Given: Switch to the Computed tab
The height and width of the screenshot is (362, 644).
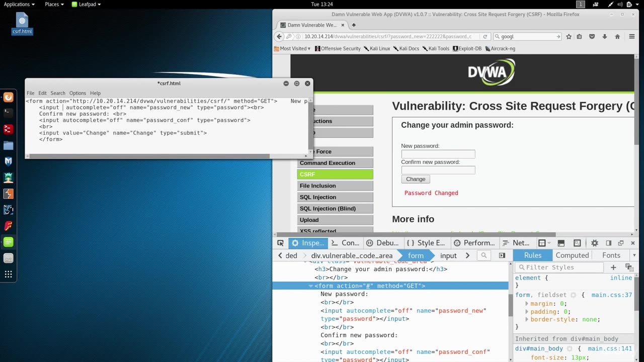Looking at the screenshot, I should (572, 255).
